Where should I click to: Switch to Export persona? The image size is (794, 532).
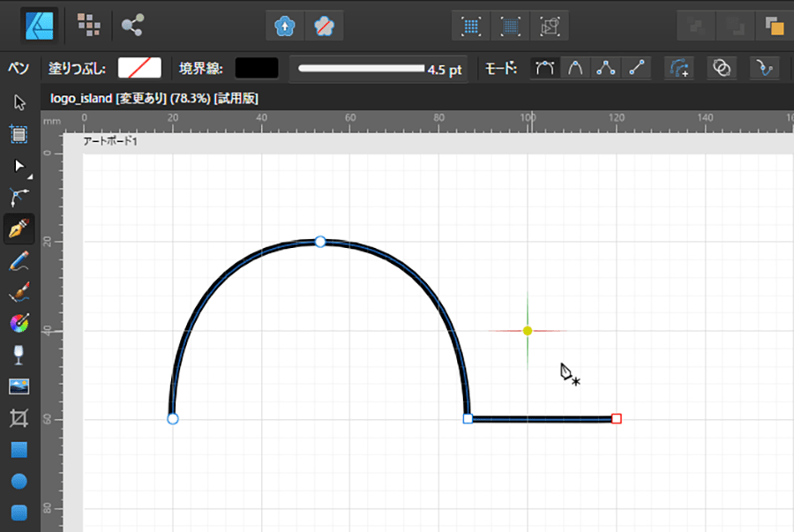[x=132, y=25]
